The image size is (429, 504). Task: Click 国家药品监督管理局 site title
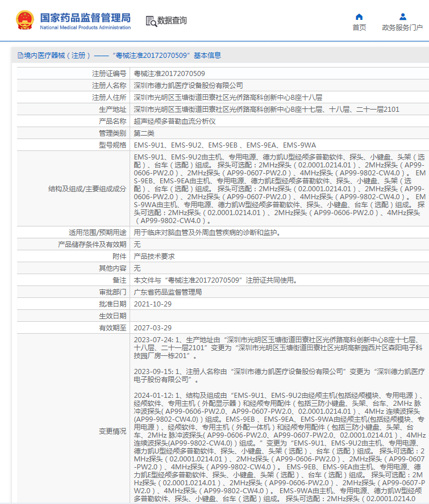coord(85,18)
